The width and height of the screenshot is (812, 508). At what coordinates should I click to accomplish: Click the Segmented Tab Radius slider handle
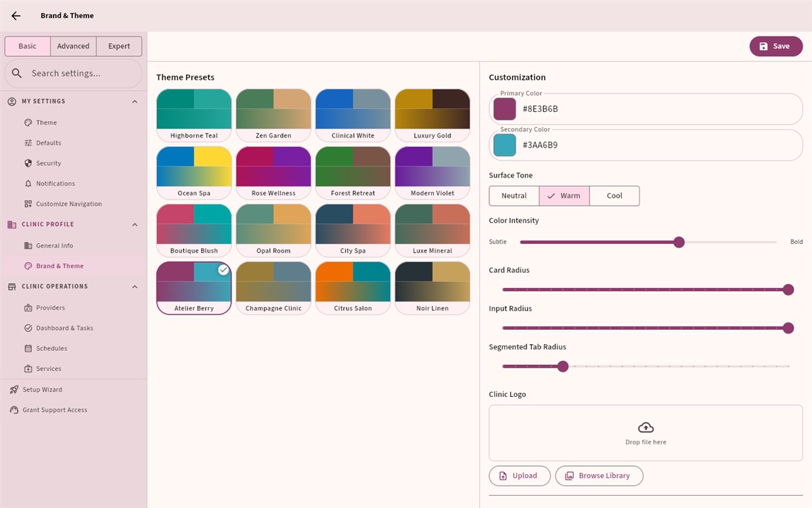pyautogui.click(x=562, y=366)
